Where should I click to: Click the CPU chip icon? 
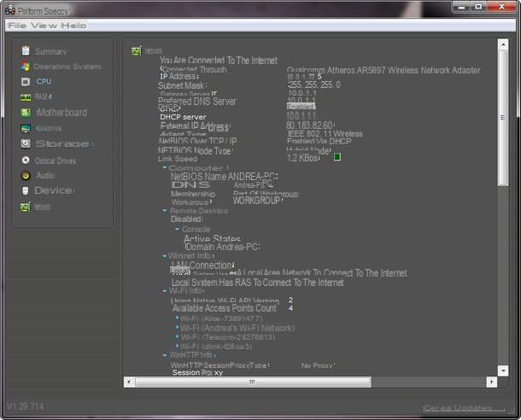[26, 81]
